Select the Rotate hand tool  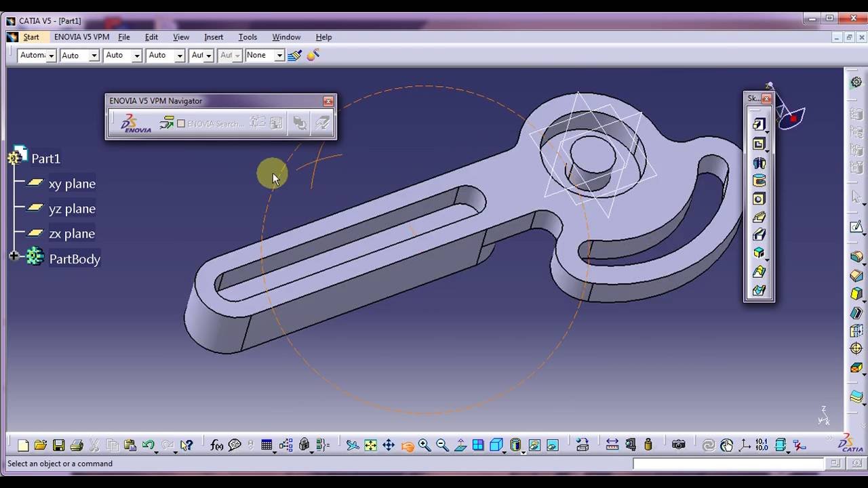click(x=407, y=445)
